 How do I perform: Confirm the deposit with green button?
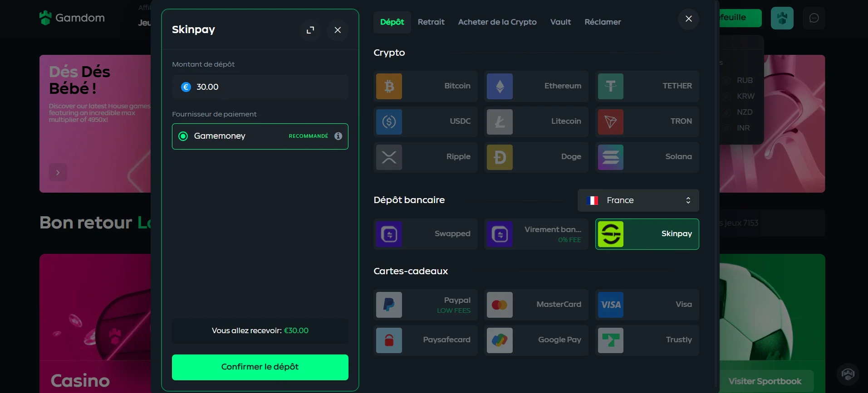[x=260, y=367]
